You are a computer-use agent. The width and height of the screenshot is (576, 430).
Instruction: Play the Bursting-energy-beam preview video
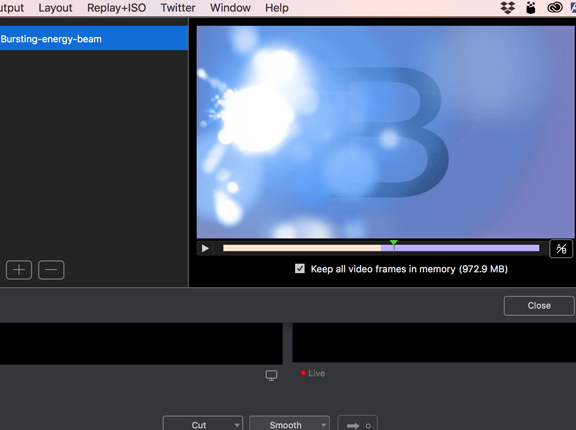tap(205, 249)
